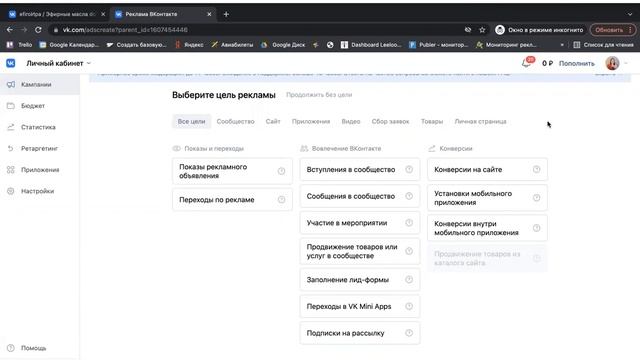Screen dimensions: 640x360
Task: Click help icon next to Заполнение лид-формы
Action: 409,280
